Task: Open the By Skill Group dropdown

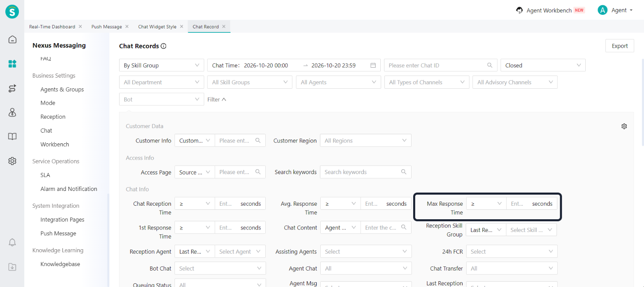Action: point(161,65)
